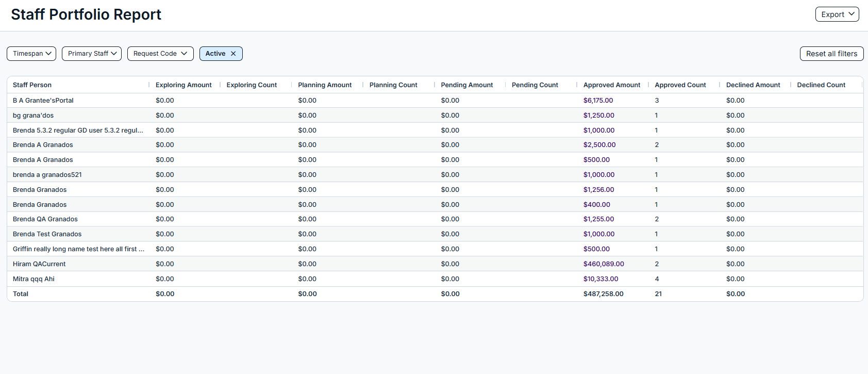
Task: Open the $1,250.00 approved amount link
Action: coord(598,116)
